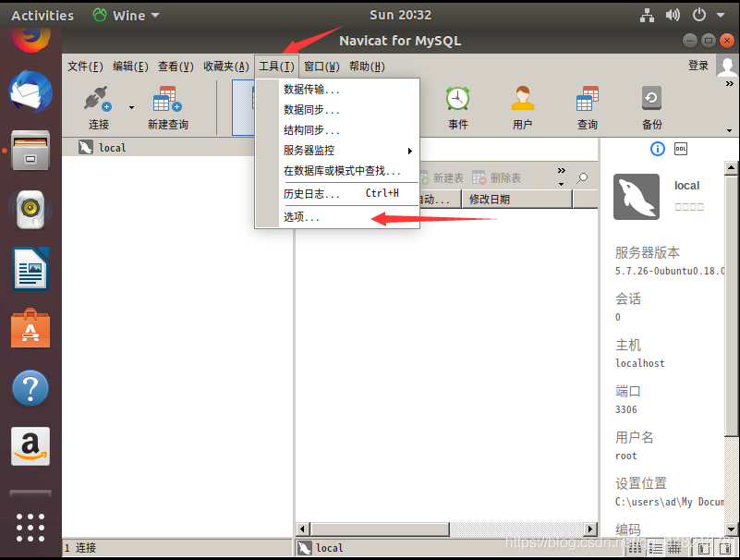Click horizontal scrollbar left arrow
Image resolution: width=740 pixels, height=560 pixels.
coord(302,529)
